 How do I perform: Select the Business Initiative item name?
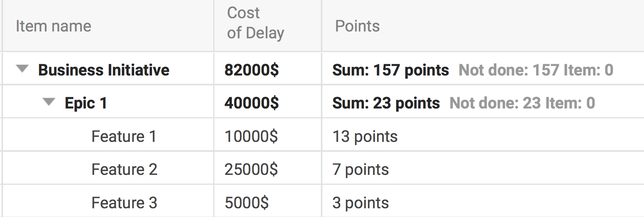103,70
